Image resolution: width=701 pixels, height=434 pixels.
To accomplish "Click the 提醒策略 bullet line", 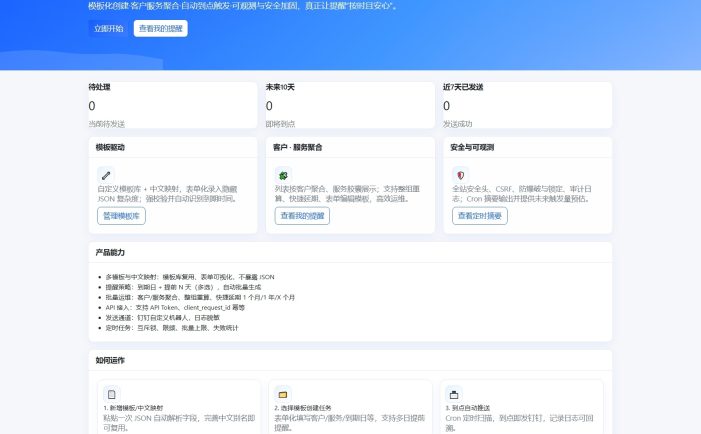I will click(183, 287).
